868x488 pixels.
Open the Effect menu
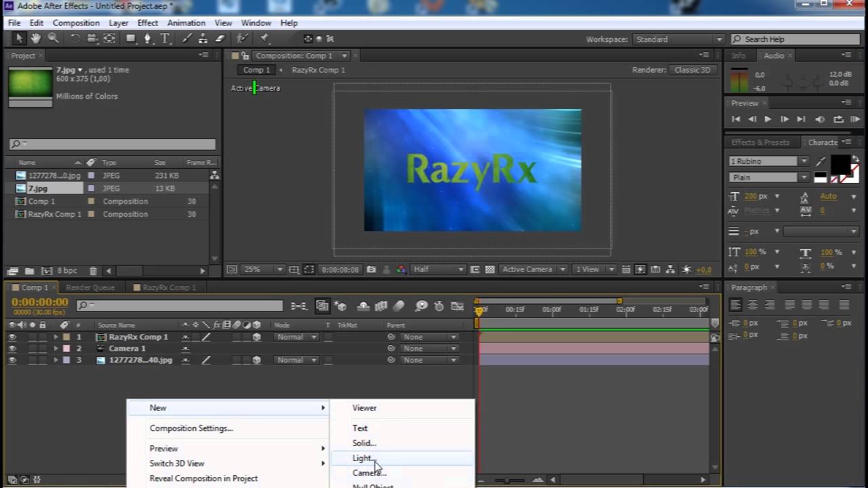coord(147,23)
